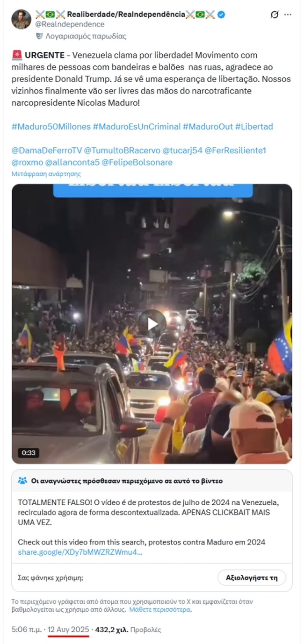
Task: Open the three-dot more options menu
Action: tap(288, 14)
